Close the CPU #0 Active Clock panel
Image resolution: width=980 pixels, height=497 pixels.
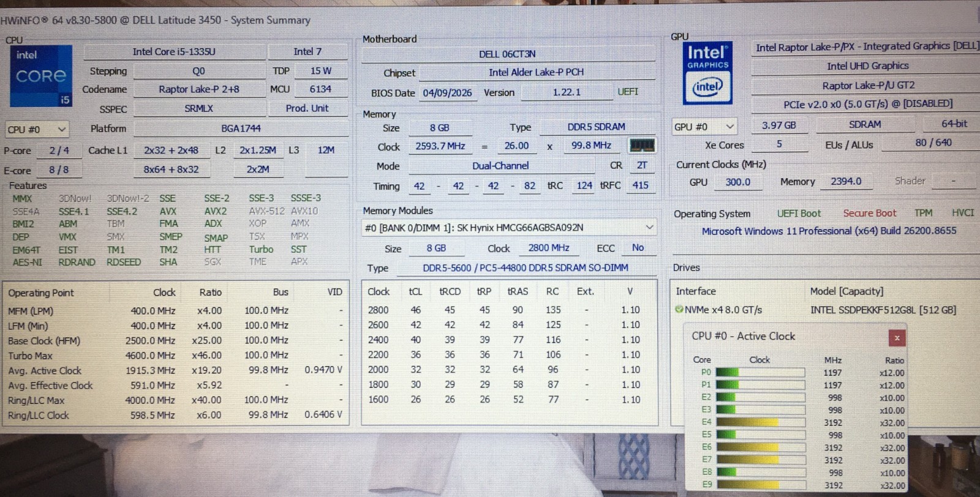pos(897,338)
